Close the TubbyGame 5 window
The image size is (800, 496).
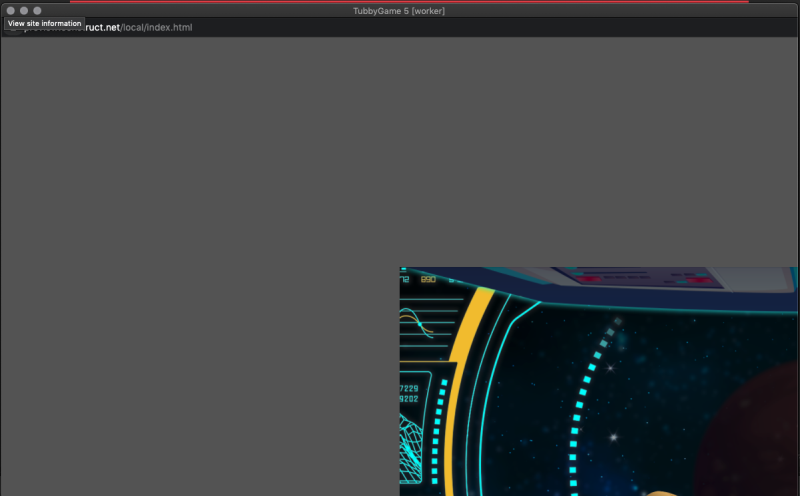click(11, 11)
